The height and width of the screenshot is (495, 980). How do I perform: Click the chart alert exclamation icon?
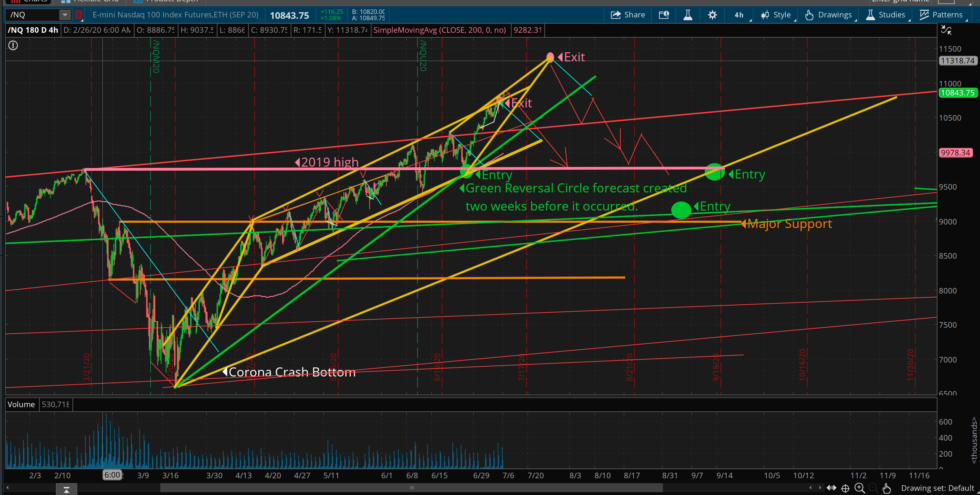pyautogui.click(x=13, y=46)
